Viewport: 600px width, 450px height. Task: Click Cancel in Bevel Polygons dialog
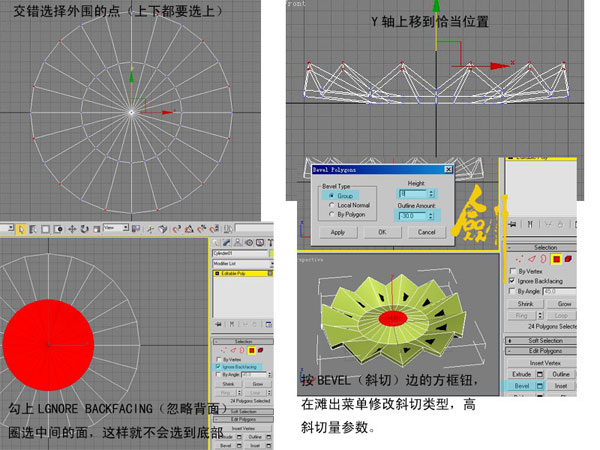click(426, 232)
